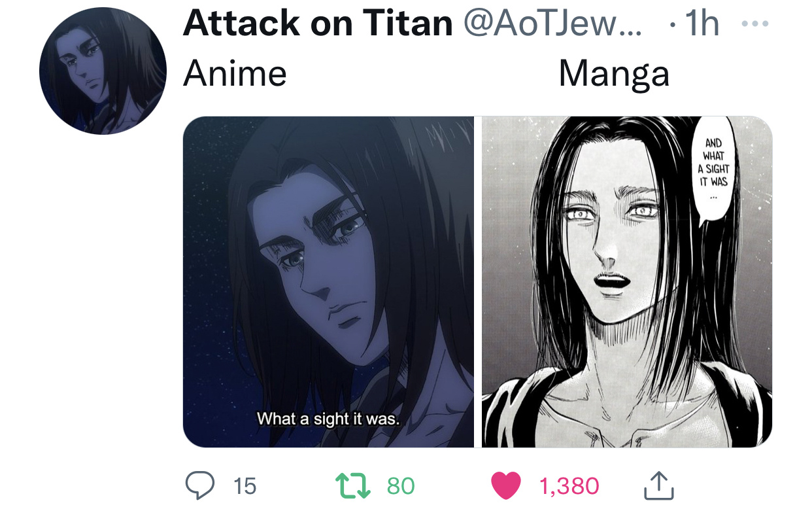Open the share upload arrow icon
The image size is (812, 526).
pyautogui.click(x=658, y=485)
